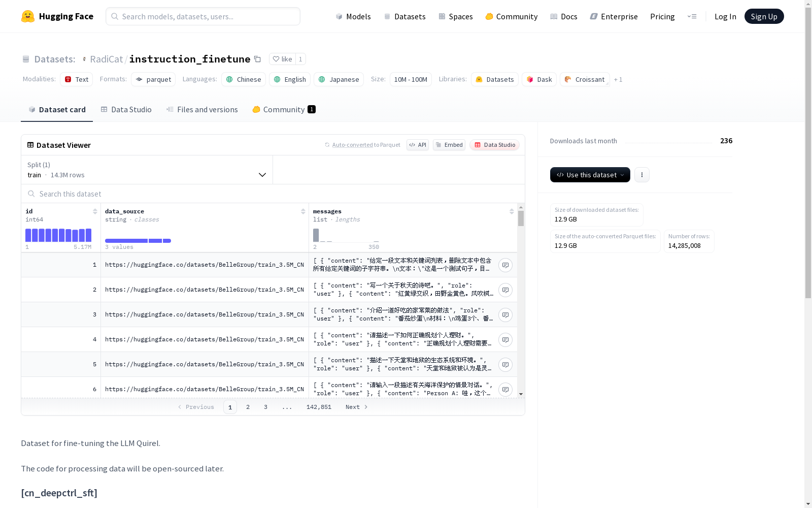The image size is (812, 508).
Task: Open Data Studio from the viewer header
Action: [495, 145]
